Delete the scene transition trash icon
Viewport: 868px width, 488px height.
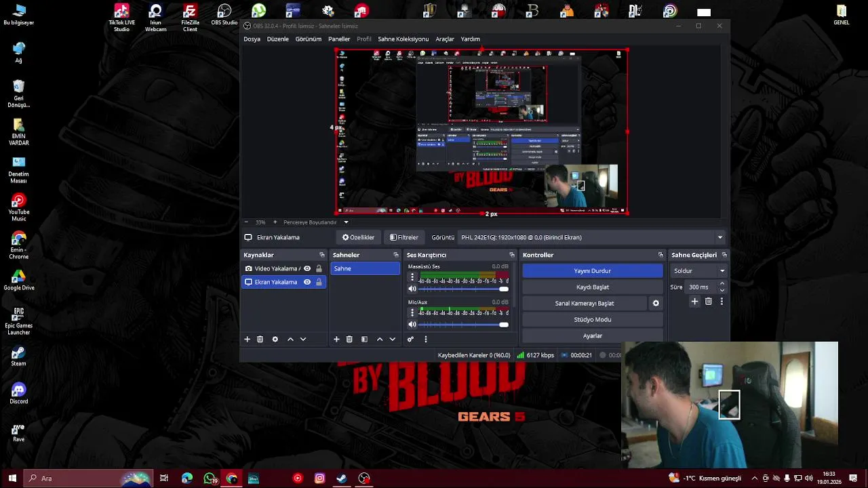[709, 301]
